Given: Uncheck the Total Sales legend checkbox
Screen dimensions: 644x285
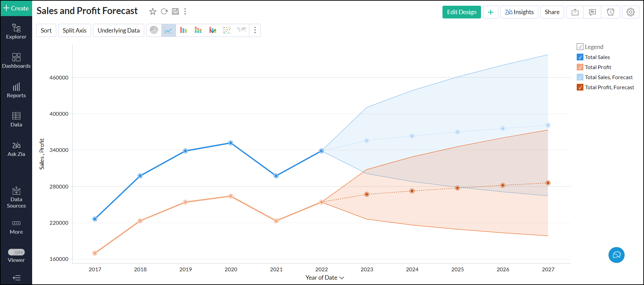Looking at the screenshot, I should pos(580,57).
